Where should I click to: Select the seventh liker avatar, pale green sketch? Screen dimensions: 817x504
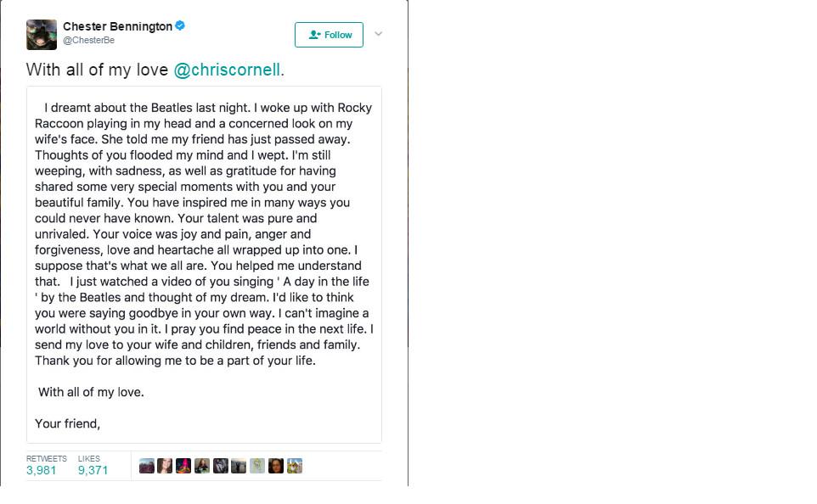[257, 466]
